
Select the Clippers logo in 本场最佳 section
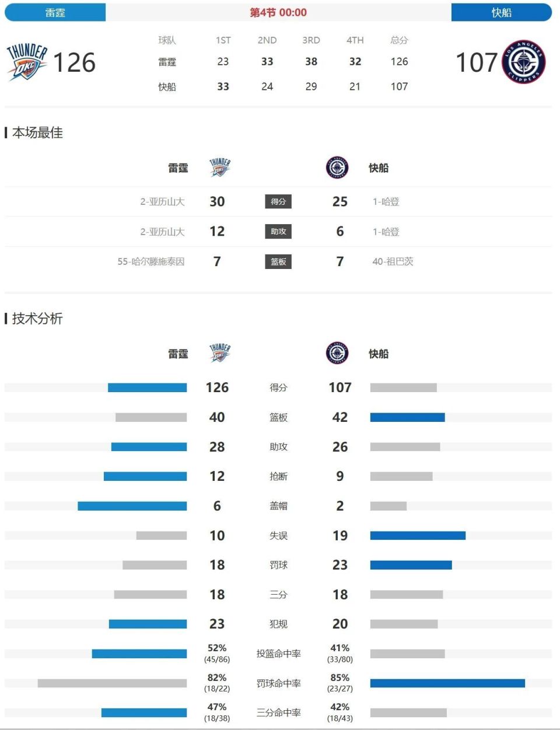point(337,168)
